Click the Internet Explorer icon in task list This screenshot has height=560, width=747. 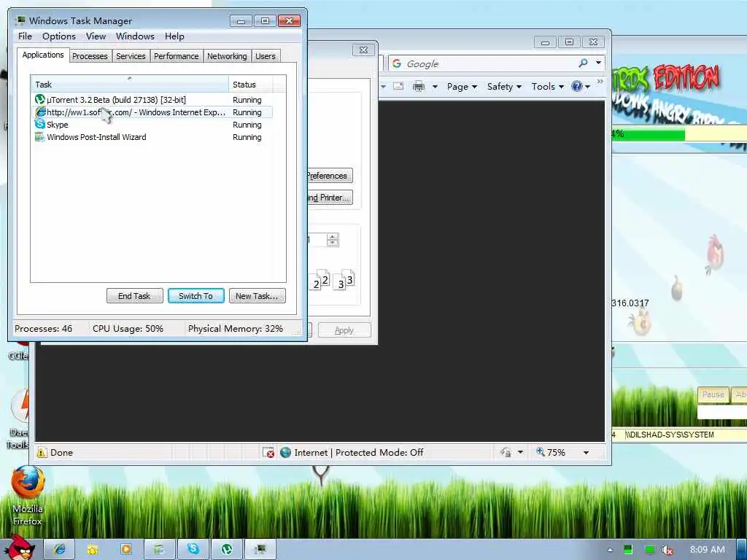click(x=40, y=112)
